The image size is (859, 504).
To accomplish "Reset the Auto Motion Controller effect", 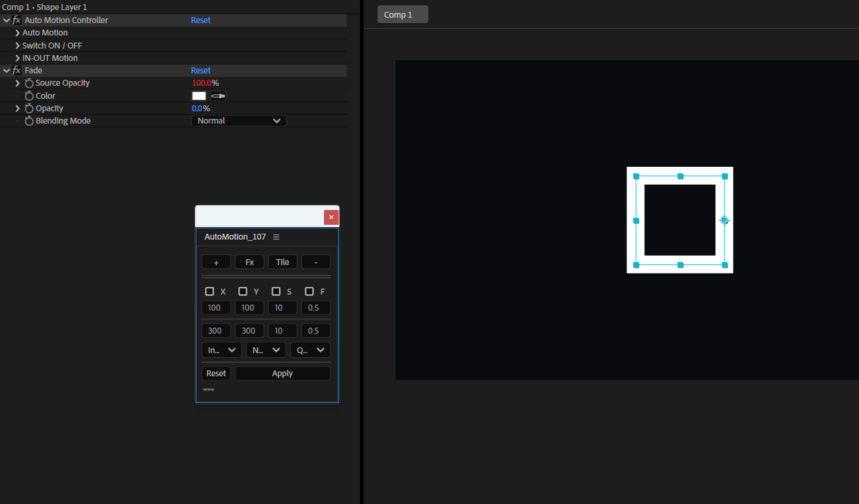I will point(200,20).
